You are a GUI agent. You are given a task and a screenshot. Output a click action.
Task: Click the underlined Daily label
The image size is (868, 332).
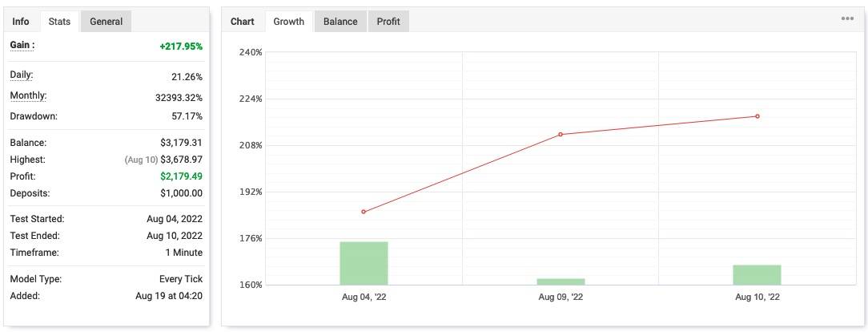[22, 75]
